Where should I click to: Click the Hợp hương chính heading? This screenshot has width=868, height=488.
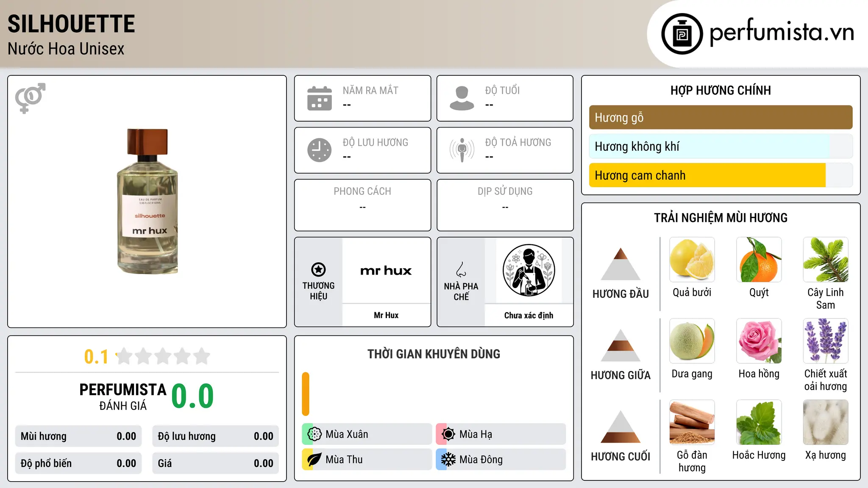(721, 90)
